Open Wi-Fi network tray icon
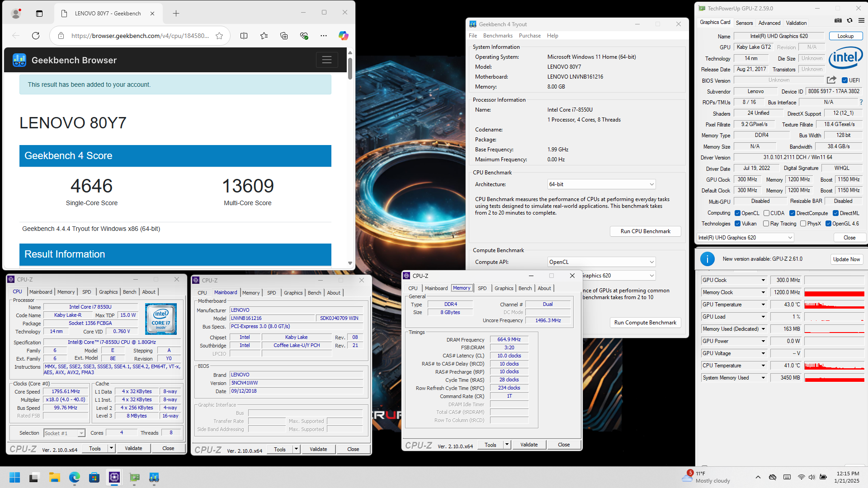 [801, 477]
